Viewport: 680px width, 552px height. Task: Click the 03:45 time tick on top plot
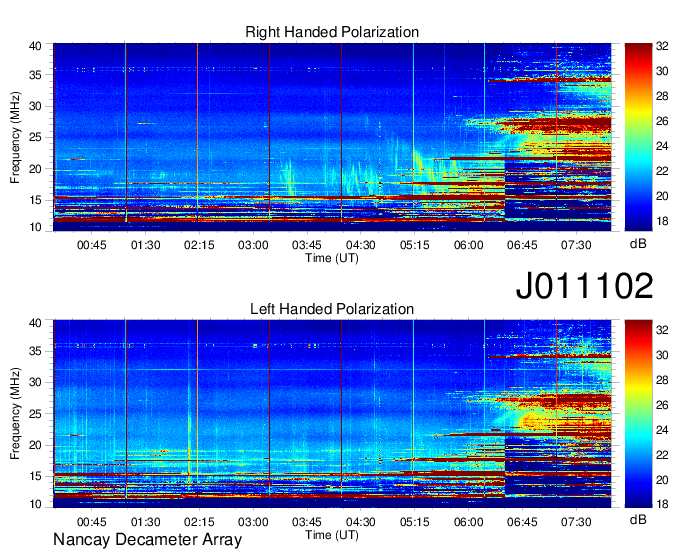(x=307, y=245)
